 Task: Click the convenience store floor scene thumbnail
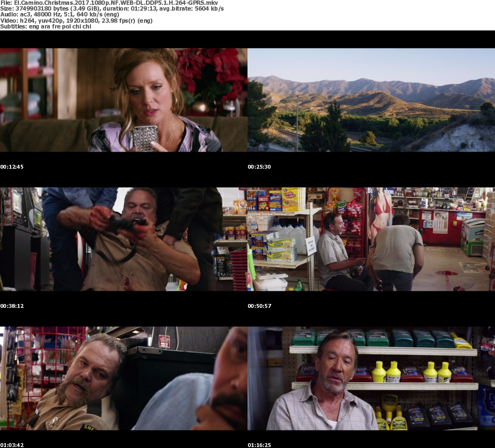click(x=371, y=239)
